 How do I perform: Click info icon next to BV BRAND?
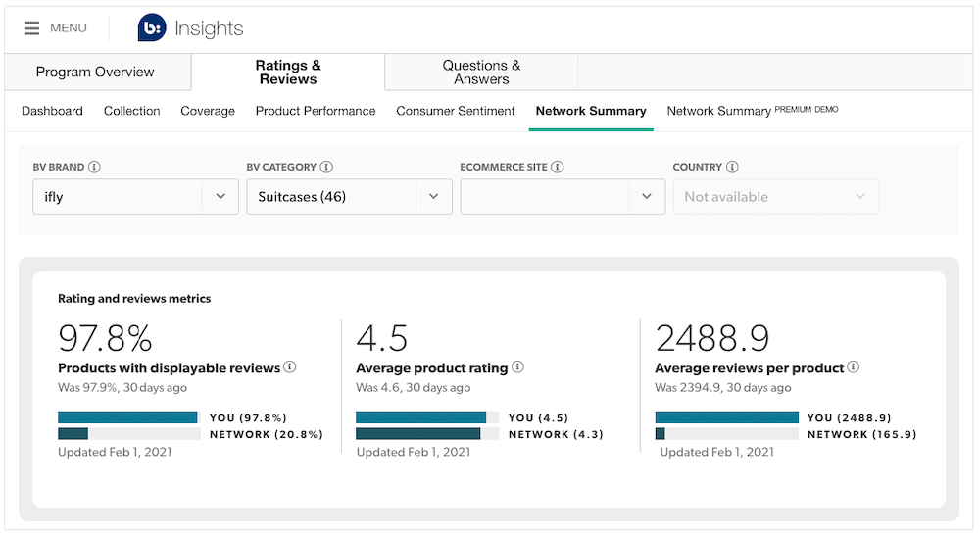click(94, 168)
